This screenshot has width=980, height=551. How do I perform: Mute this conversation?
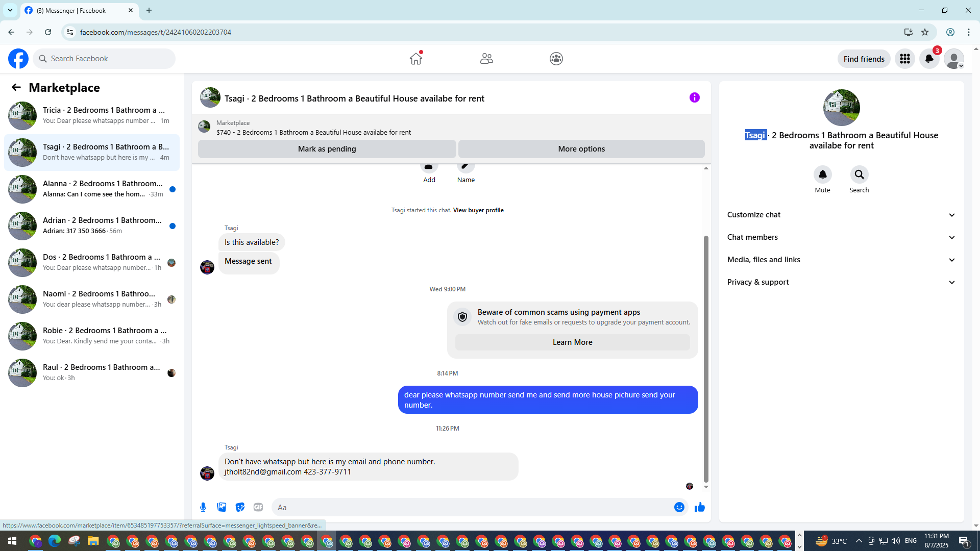822,175
